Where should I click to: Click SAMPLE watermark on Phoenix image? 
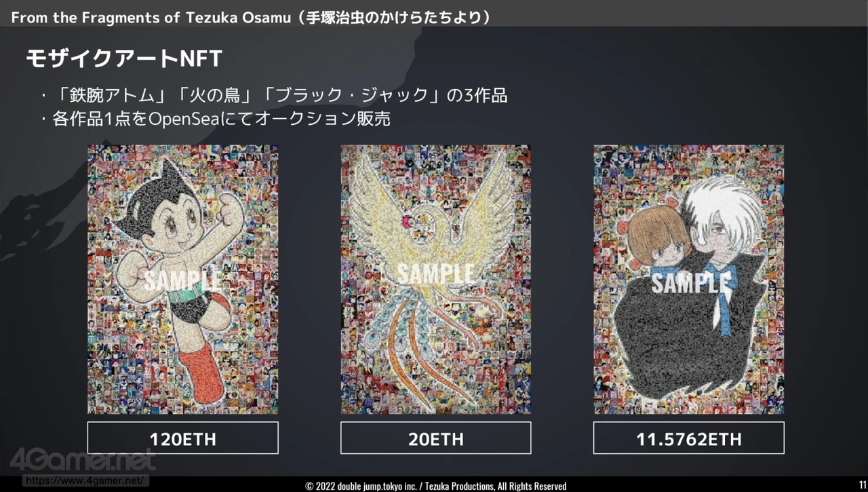click(435, 273)
